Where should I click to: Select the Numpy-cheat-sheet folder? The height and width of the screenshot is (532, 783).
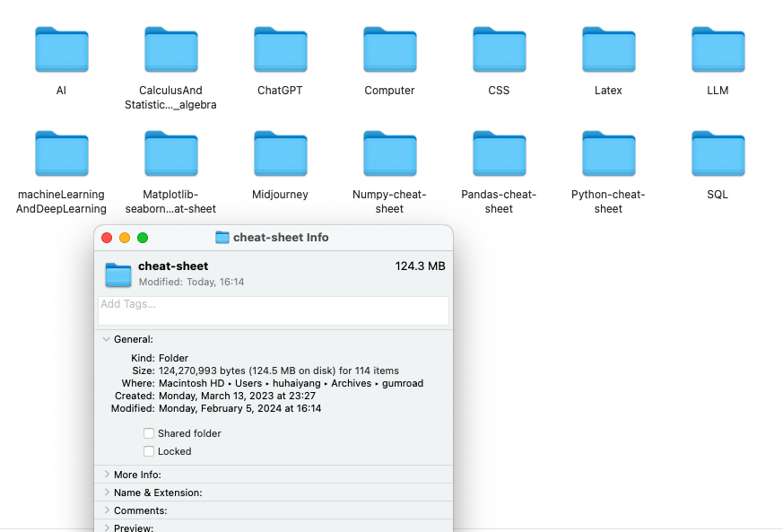[x=389, y=153]
